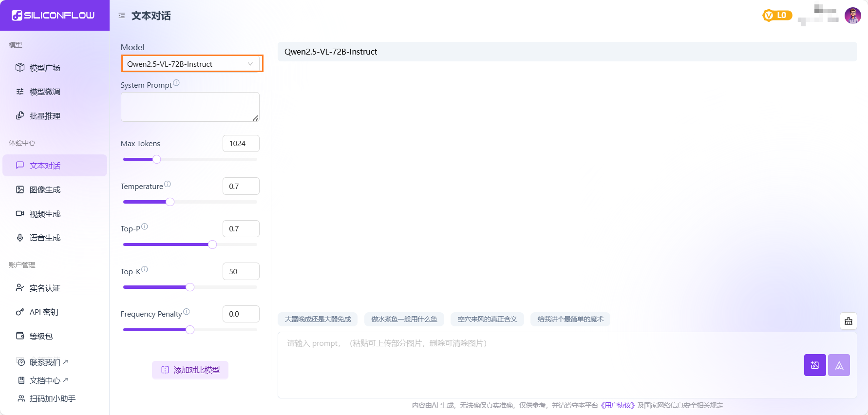Click the 扫码加小助手 people icon
Viewport: 868px width, 415px height.
pos(21,398)
